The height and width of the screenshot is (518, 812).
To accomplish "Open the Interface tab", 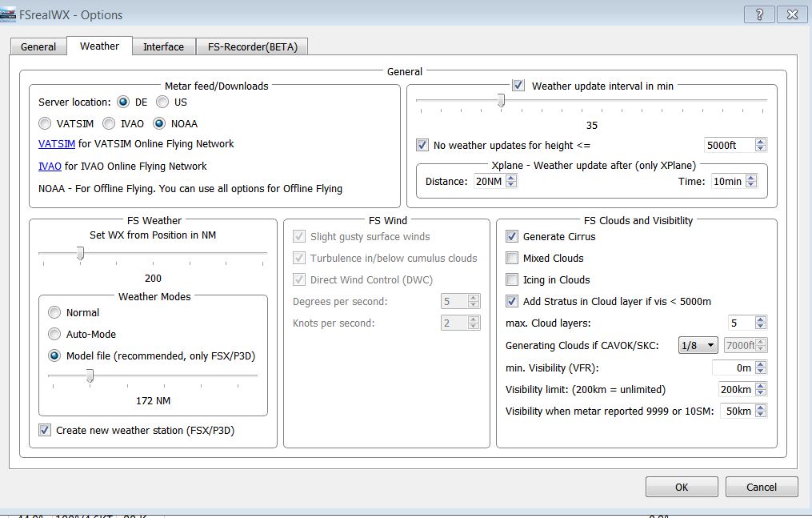I will [163, 46].
